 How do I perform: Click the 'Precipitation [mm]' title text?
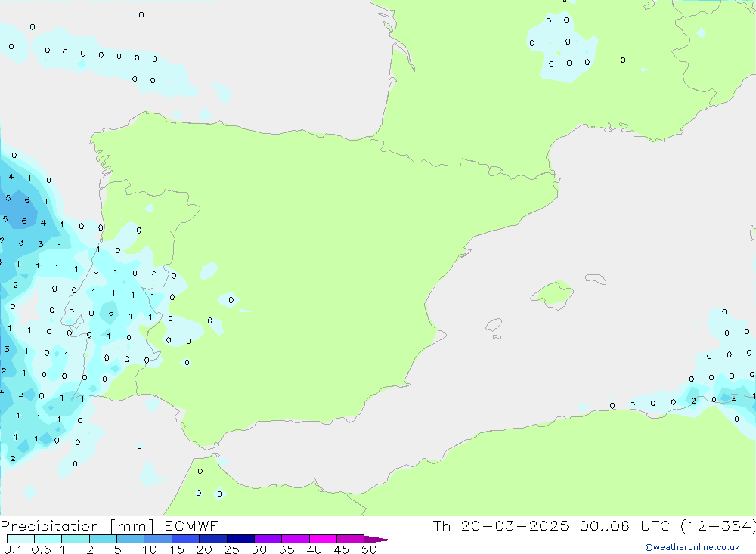(x=77, y=526)
